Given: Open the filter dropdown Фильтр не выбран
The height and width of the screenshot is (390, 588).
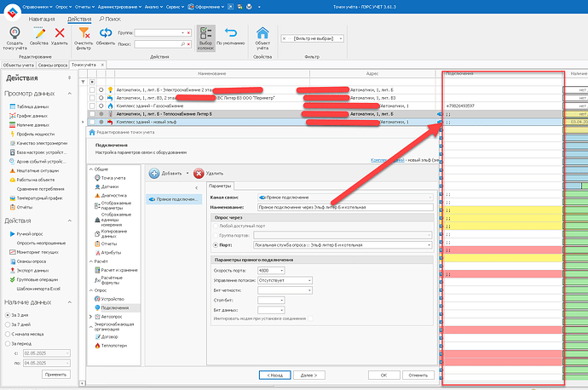Looking at the screenshot, I should pos(341,38).
